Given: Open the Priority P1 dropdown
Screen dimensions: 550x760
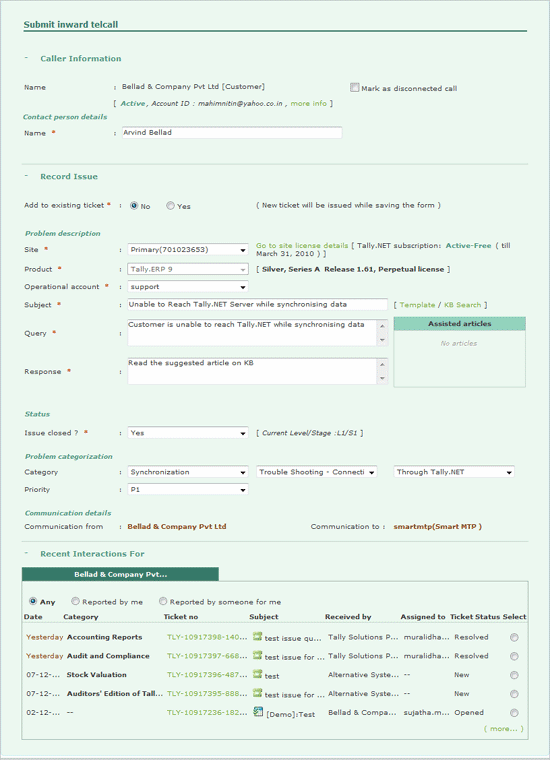Looking at the screenshot, I should click(x=188, y=490).
